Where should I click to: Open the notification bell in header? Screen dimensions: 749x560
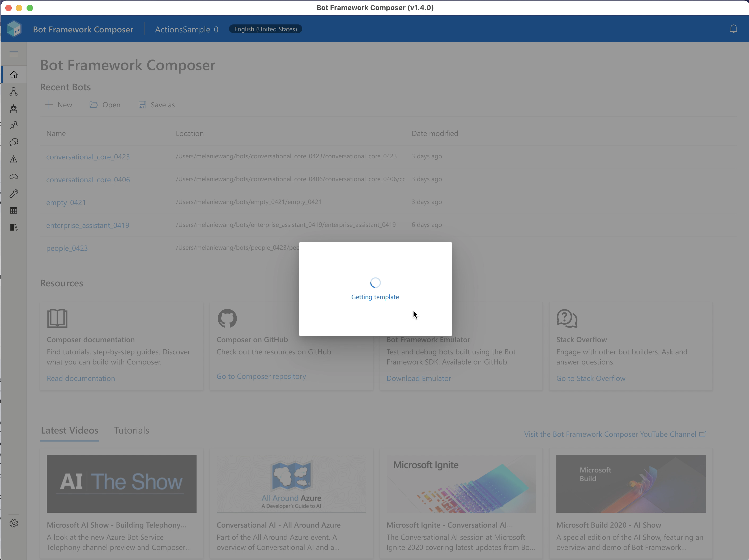pyautogui.click(x=733, y=29)
